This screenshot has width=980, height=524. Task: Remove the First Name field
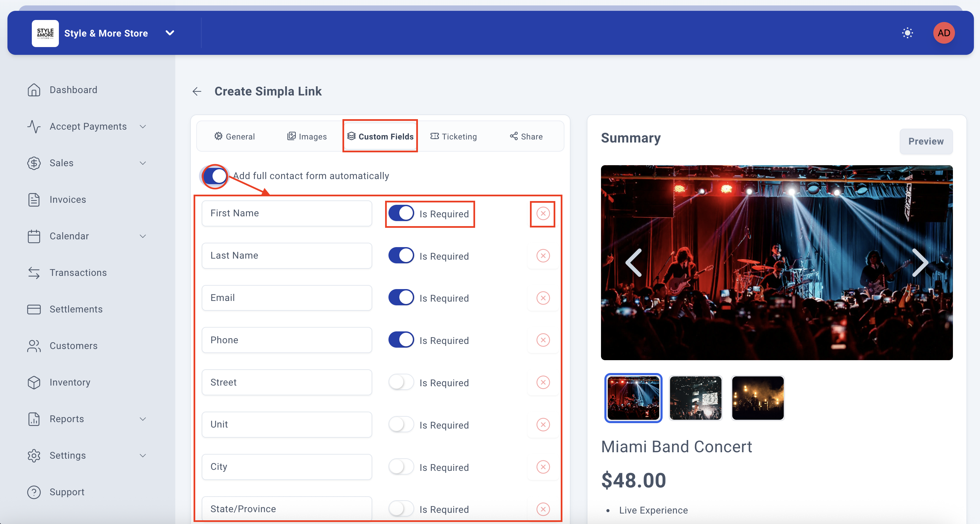pyautogui.click(x=543, y=214)
